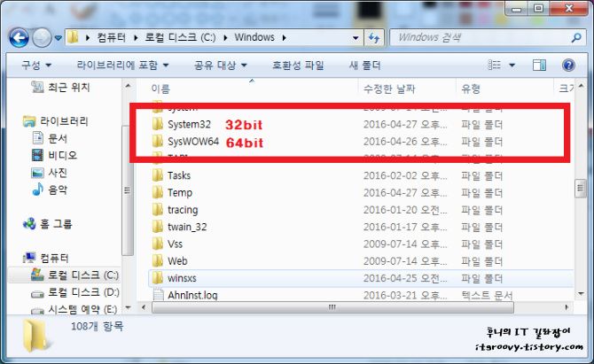Expand the 라이브러리에 포함 dropdown

coord(122,66)
